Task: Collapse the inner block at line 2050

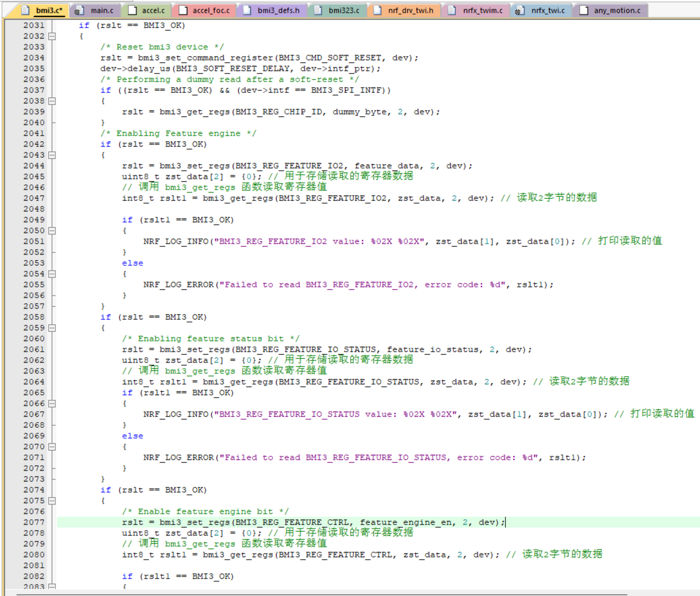Action: click(x=52, y=230)
